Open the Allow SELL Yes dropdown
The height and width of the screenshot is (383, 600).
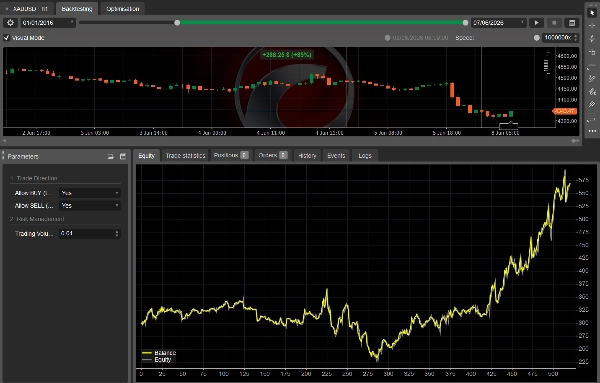tap(90, 205)
